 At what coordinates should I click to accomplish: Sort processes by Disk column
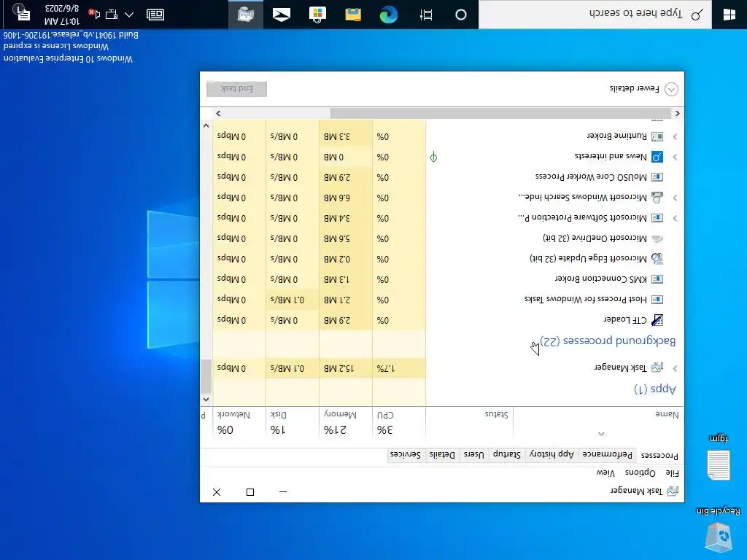coord(292,422)
